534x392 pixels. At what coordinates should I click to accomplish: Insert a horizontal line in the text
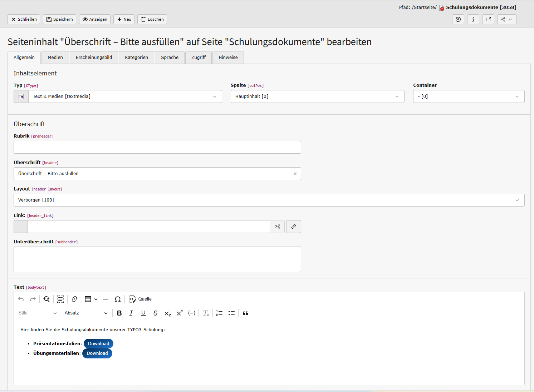pyautogui.click(x=106, y=299)
